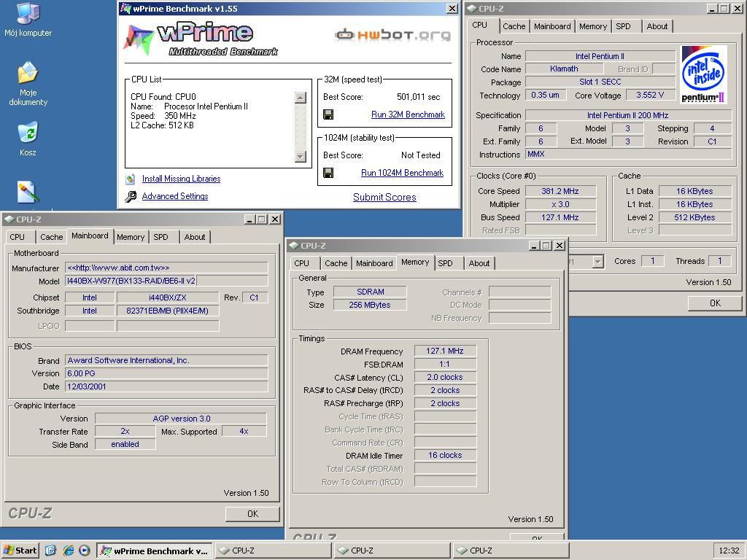This screenshot has width=747, height=560.
Task: Open media player from quick launch
Action: coord(85,551)
